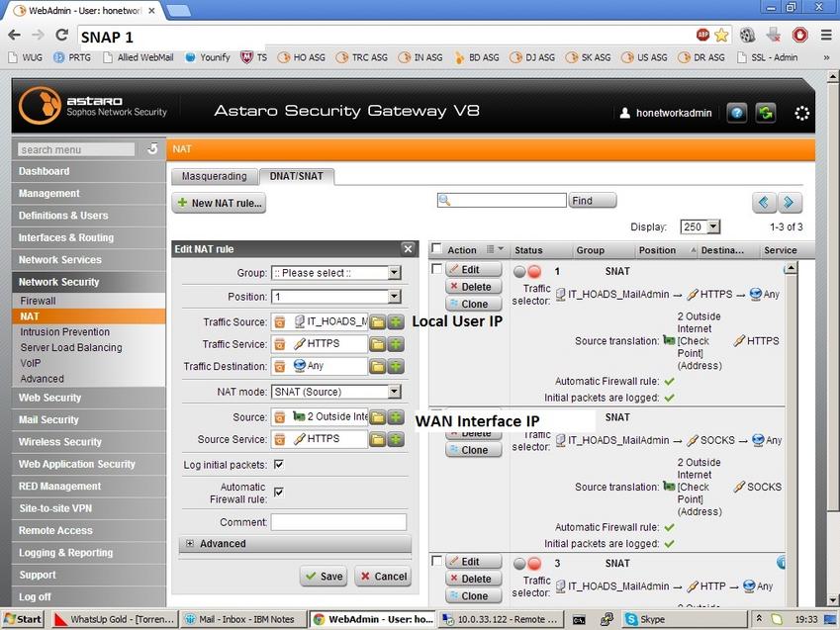
Task: Open folder icon for Source Service
Action: (x=378, y=439)
